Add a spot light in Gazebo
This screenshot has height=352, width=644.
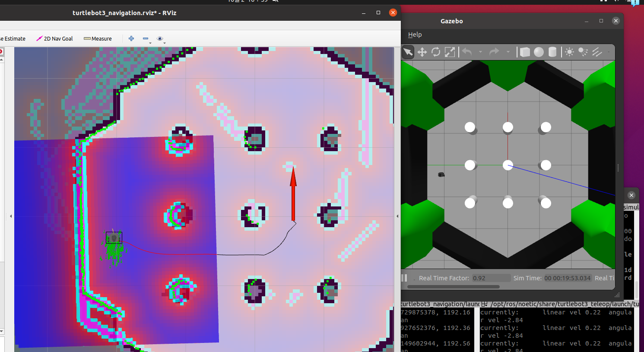pos(583,52)
